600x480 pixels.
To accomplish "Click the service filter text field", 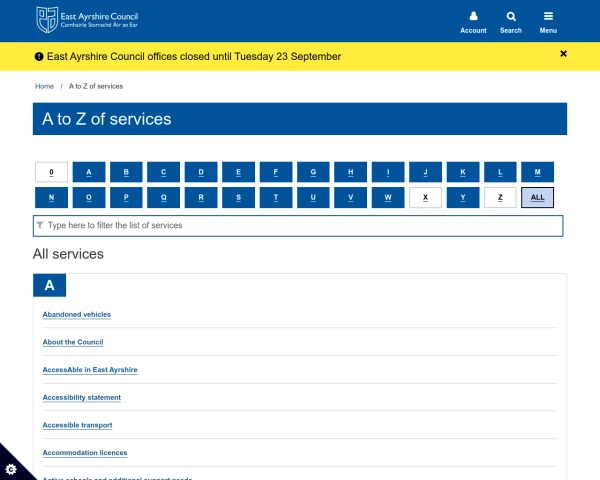I will click(x=299, y=226).
